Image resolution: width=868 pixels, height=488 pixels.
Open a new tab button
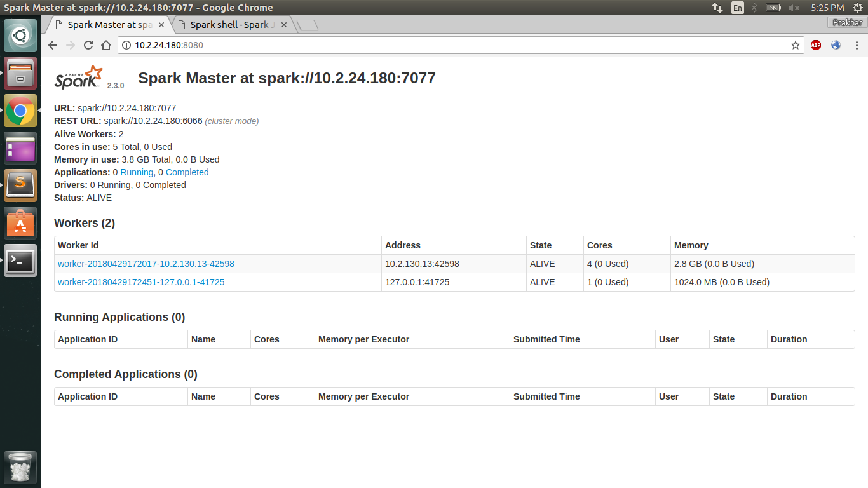coord(308,25)
